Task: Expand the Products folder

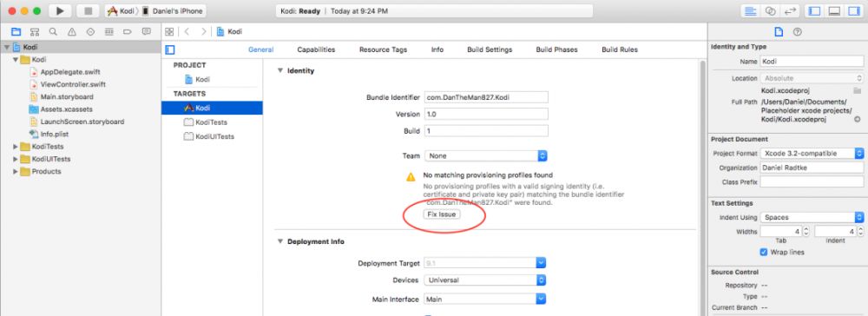Action: click(x=16, y=172)
